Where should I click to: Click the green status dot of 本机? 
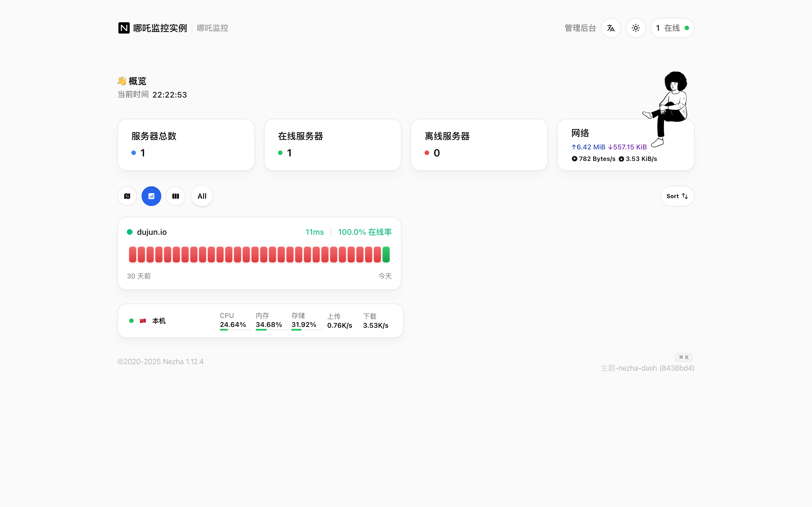click(x=131, y=321)
